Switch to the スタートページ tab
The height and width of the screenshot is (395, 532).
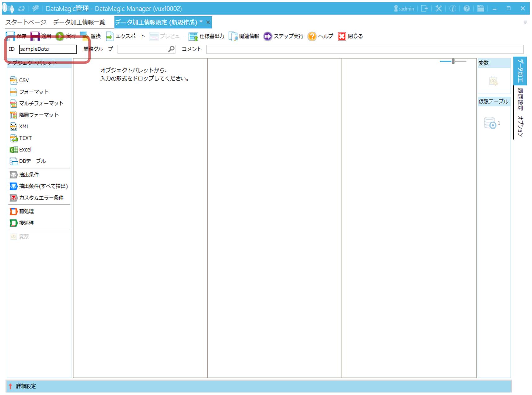[x=26, y=22]
